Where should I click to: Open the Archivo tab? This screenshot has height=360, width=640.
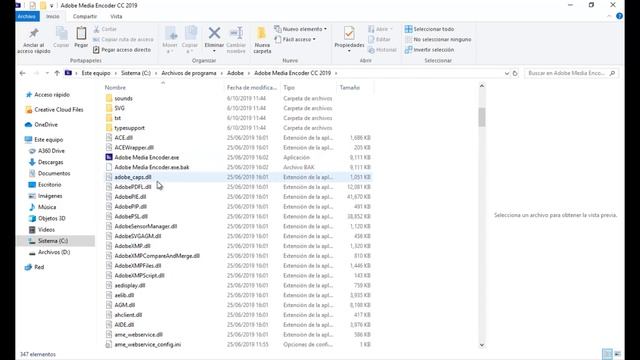[27, 16]
